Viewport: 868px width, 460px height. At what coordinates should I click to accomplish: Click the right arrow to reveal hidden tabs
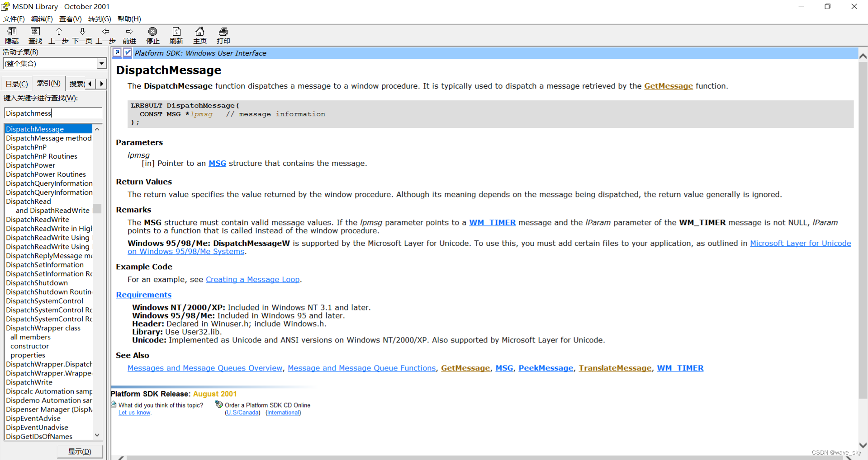102,84
